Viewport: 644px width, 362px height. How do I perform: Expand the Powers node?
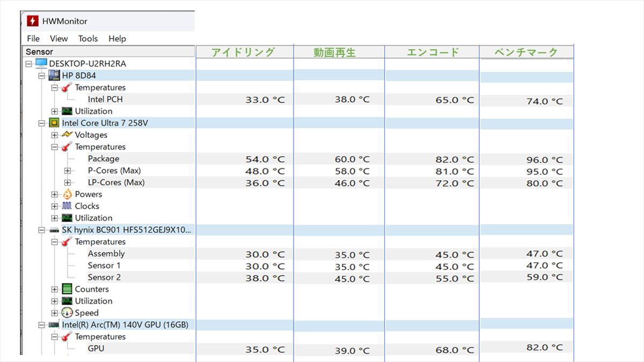pyautogui.click(x=55, y=194)
